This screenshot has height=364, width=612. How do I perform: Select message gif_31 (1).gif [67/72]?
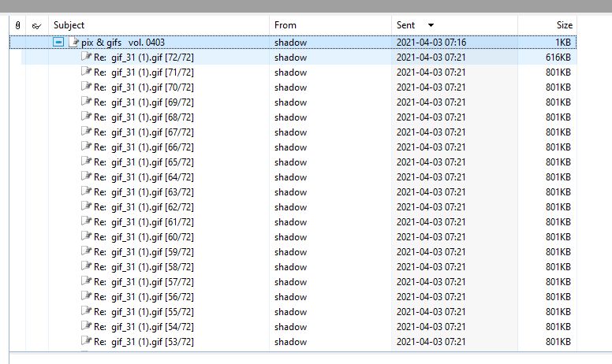point(154,132)
